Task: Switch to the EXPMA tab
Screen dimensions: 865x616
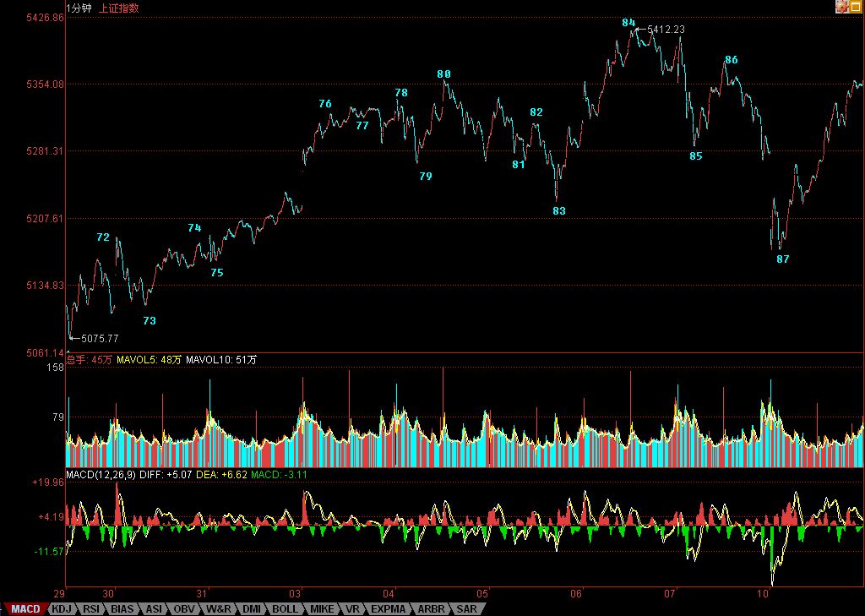Action: click(x=389, y=608)
